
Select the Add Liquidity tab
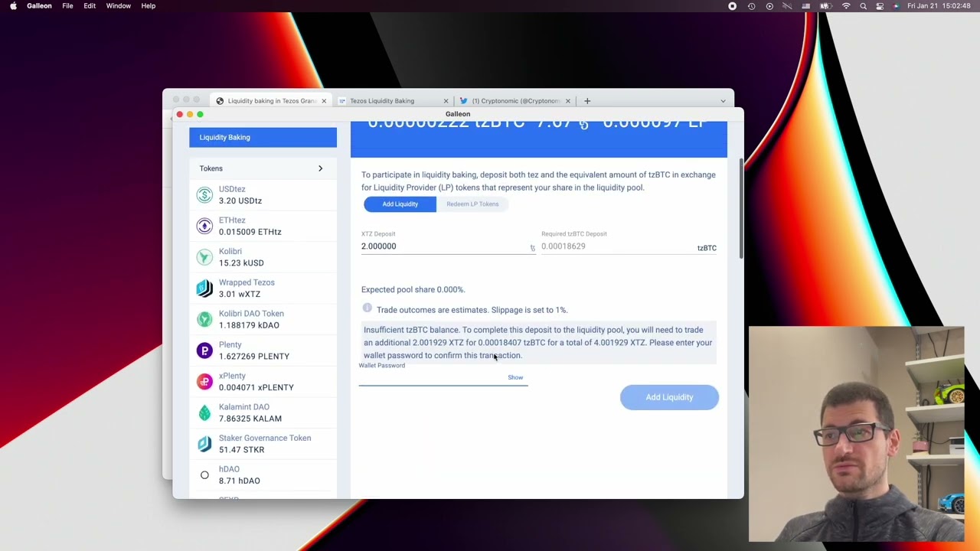point(400,204)
